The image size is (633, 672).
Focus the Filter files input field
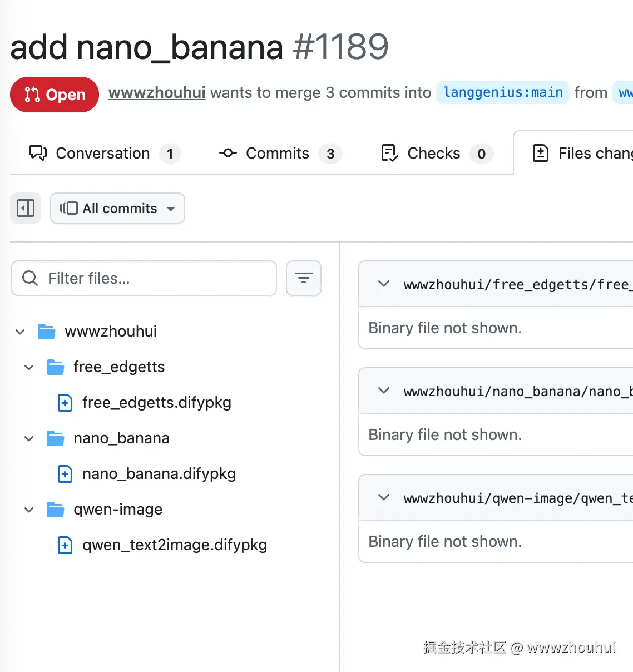click(x=144, y=278)
